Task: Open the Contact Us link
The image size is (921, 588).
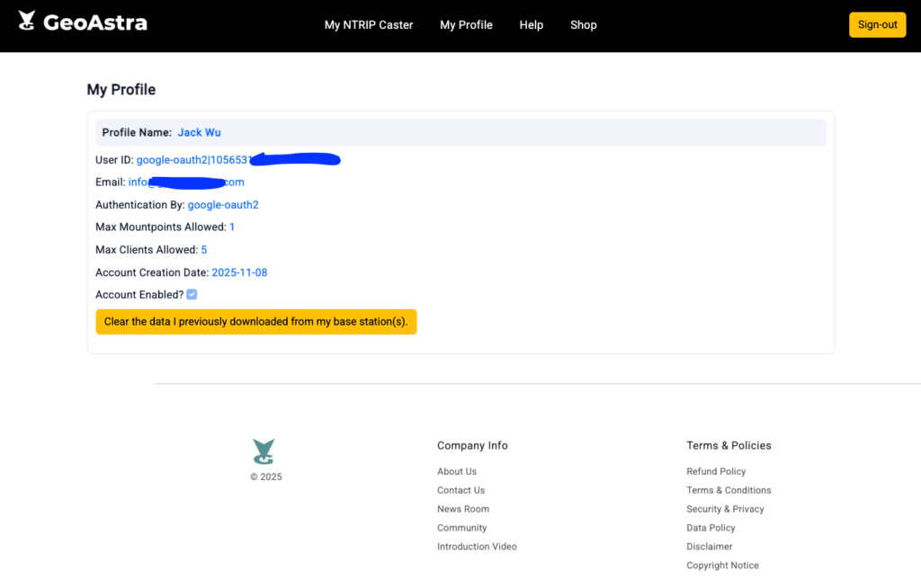Action: pos(460,490)
